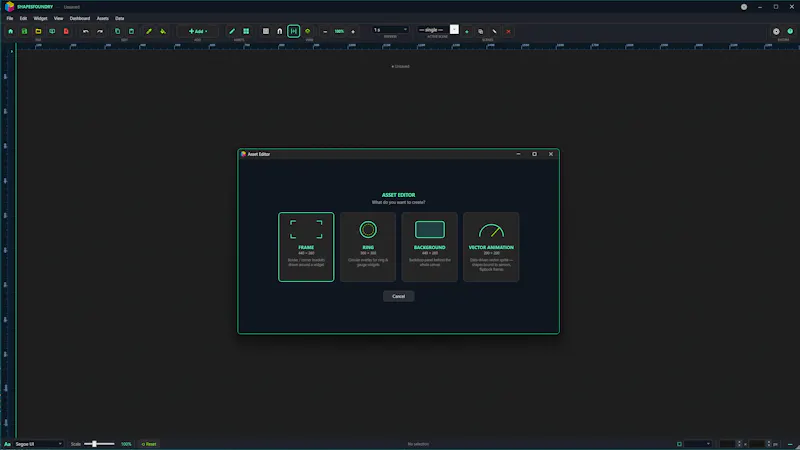Click the green pen assets icon
800x450 pixels.
coord(232,31)
